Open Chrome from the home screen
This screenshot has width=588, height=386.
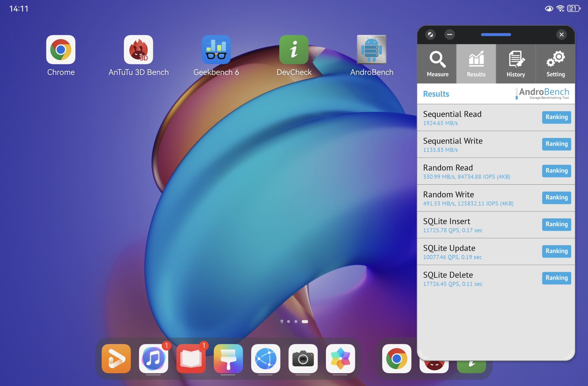coord(61,50)
